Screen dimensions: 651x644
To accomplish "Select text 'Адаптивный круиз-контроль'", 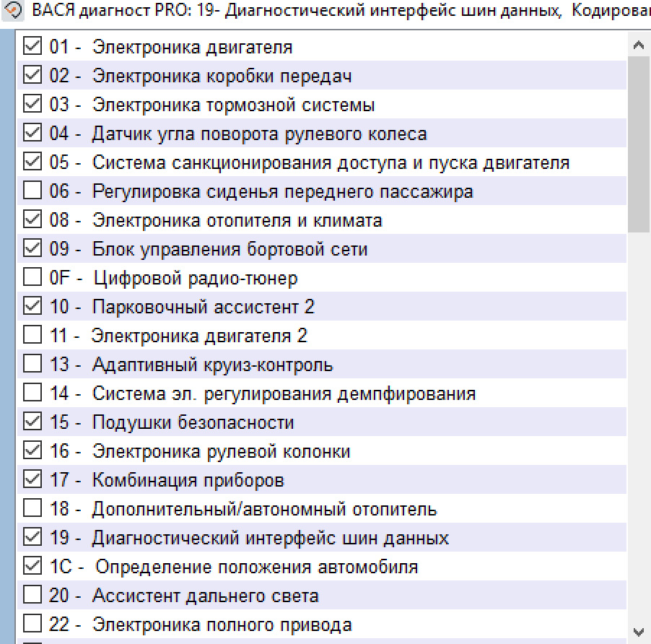I will tap(213, 365).
